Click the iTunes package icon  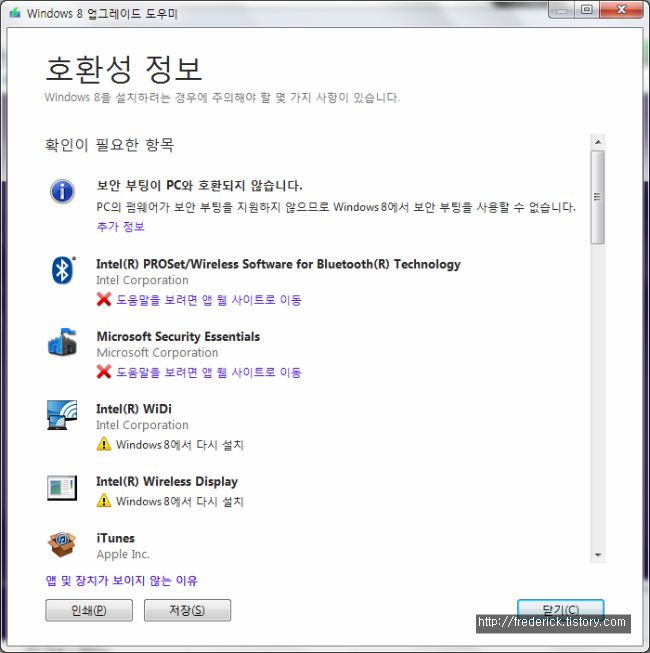[x=62, y=544]
